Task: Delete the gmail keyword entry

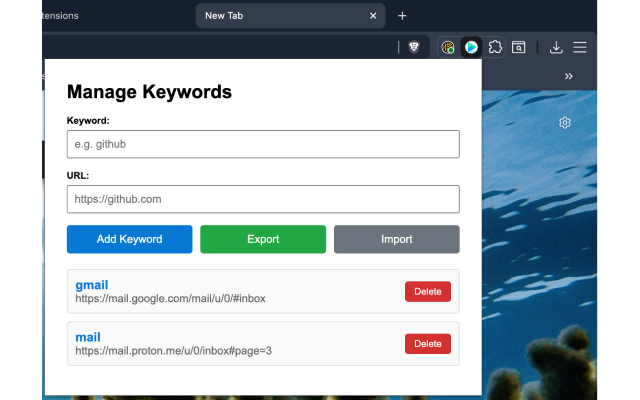Action: (x=427, y=292)
